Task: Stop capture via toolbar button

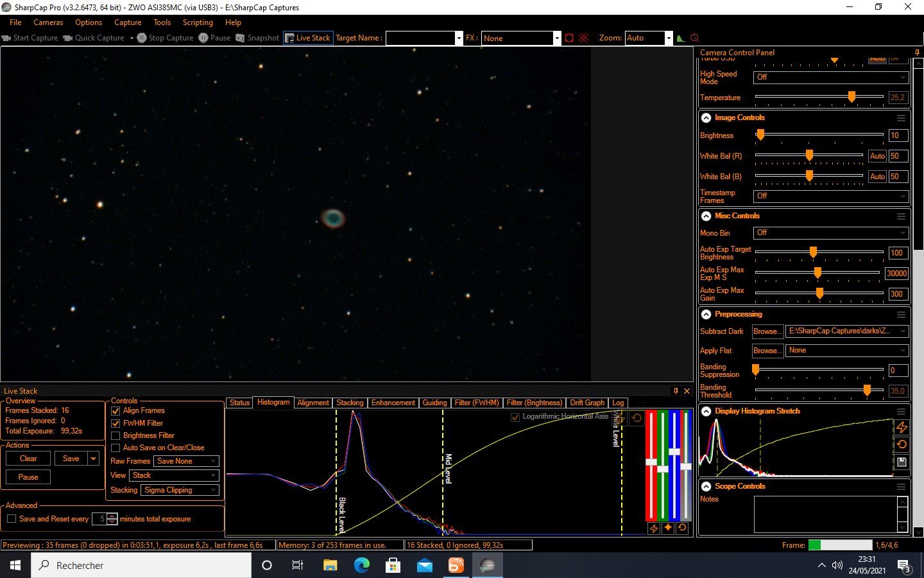Action: [165, 38]
